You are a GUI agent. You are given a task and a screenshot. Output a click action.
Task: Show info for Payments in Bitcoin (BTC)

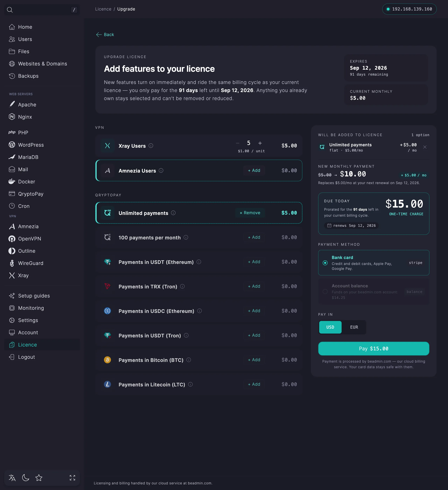[x=189, y=360]
